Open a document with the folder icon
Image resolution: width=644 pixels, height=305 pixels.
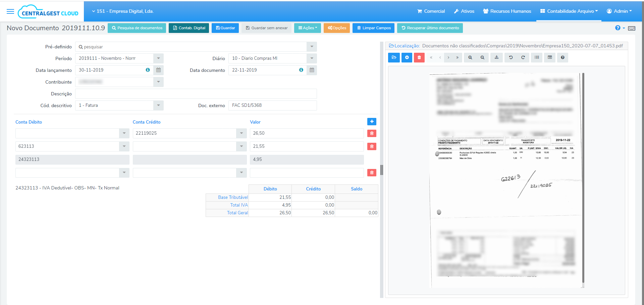click(x=394, y=57)
